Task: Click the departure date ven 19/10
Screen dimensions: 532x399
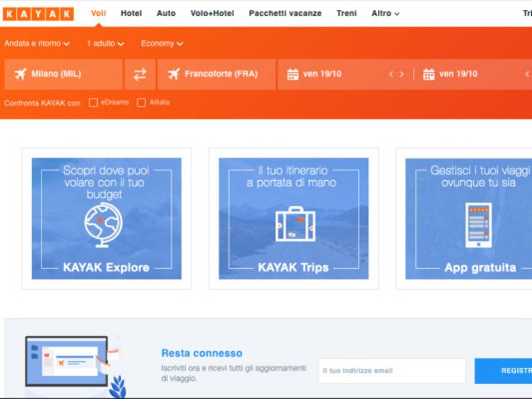Action: 322,74
